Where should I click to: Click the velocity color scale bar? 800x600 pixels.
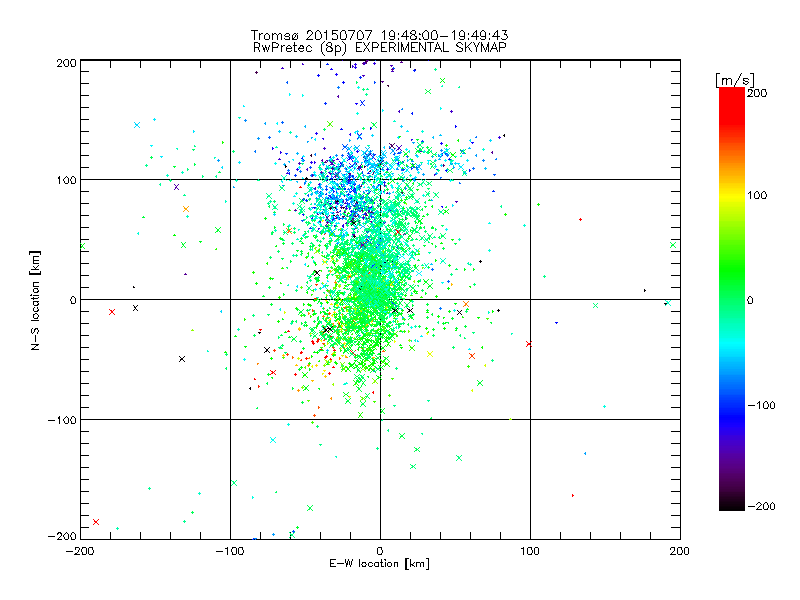[x=732, y=298]
